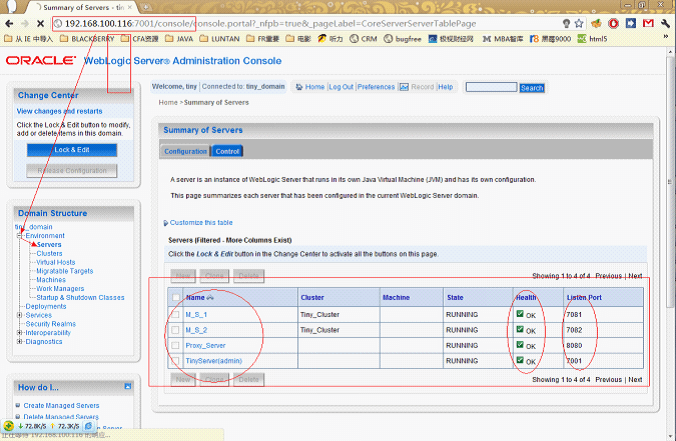The width and height of the screenshot is (676, 441).
Task: Go back with the browser back arrow
Action: pos(9,24)
